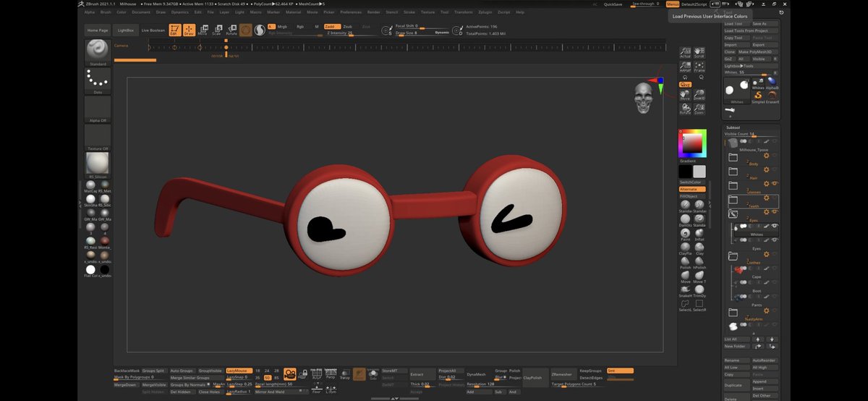Toggle Live Boolean mode
Screen dimensions: 868x401
pyautogui.click(x=153, y=30)
